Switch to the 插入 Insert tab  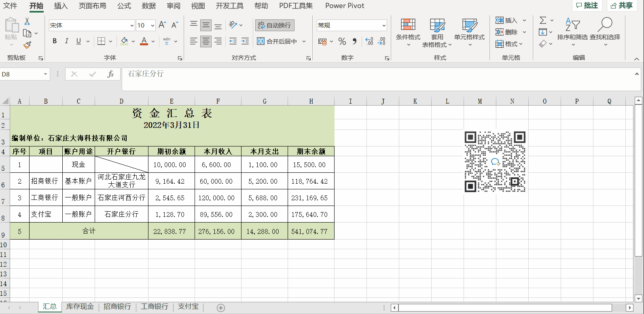(x=61, y=6)
